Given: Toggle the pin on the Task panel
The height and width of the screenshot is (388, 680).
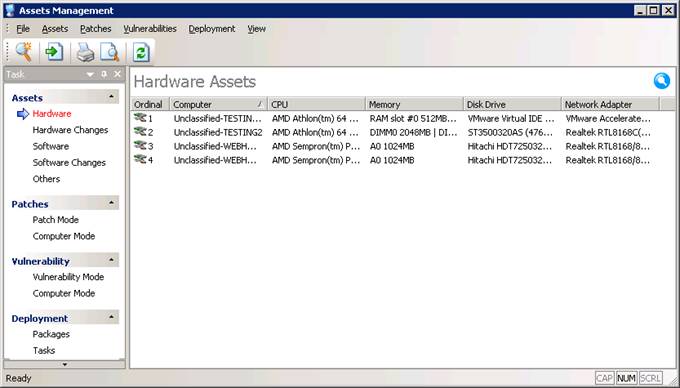Looking at the screenshot, I should point(104,74).
